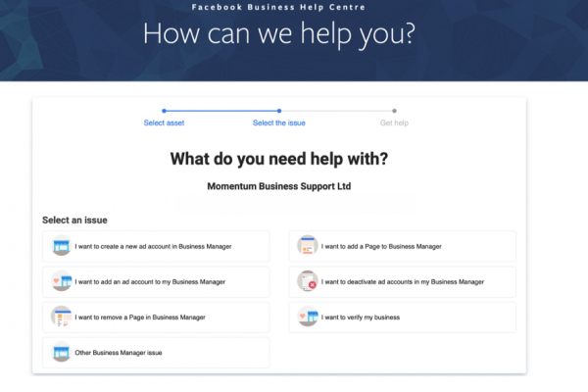Click the 'Get help' step label
The image size is (588, 392).
pos(394,123)
